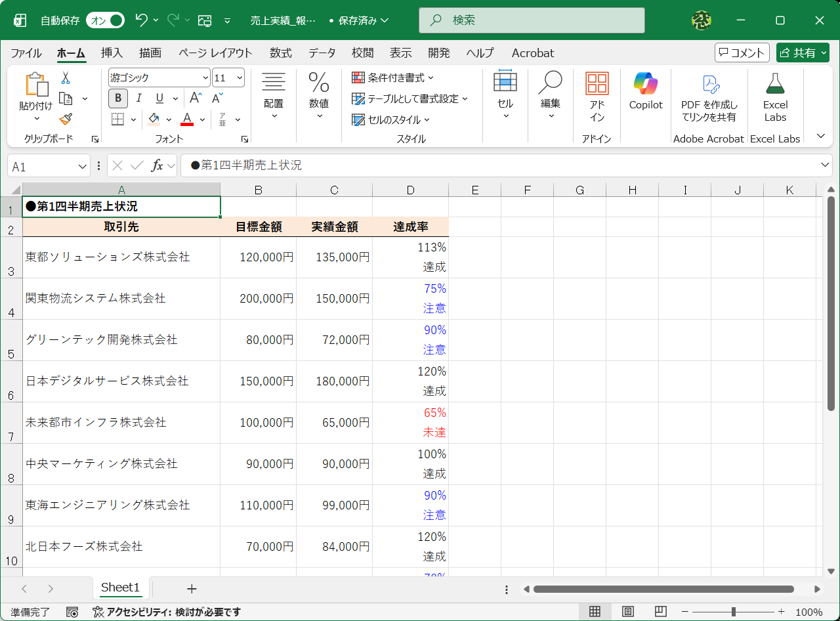This screenshot has width=840, height=621.
Task: Switch to Page Layout view icon
Action: [628, 612]
